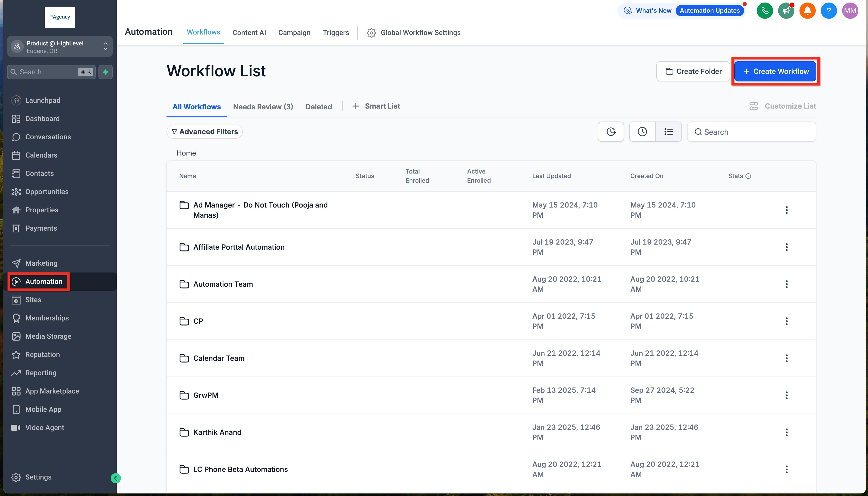Switch to recent clock view toggle
Viewport: 868px width, 496px height.
tap(642, 132)
